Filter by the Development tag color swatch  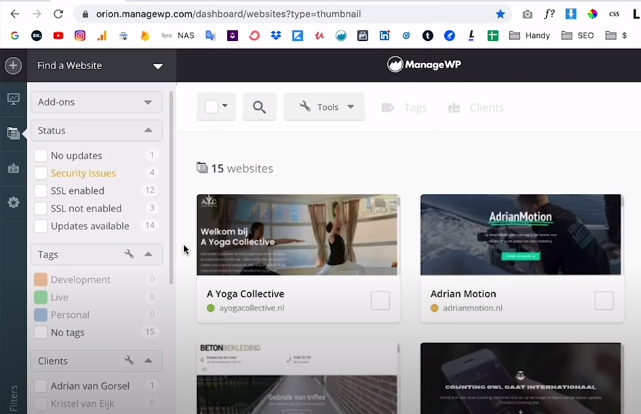pos(41,280)
